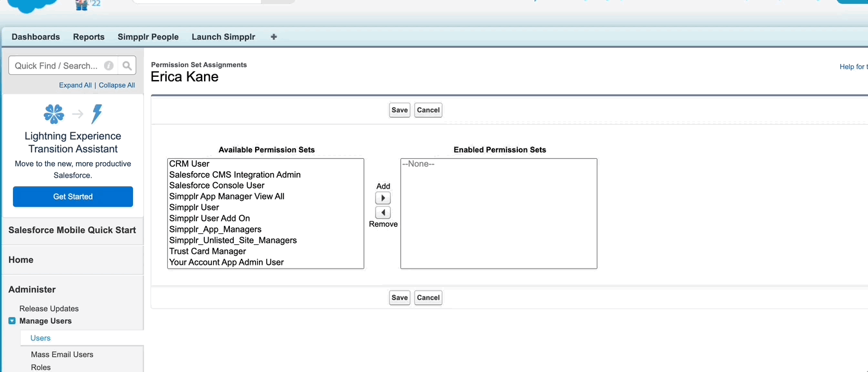Select Your Account App Admin User option
Viewport: 868px width, 372px height.
(x=265, y=263)
